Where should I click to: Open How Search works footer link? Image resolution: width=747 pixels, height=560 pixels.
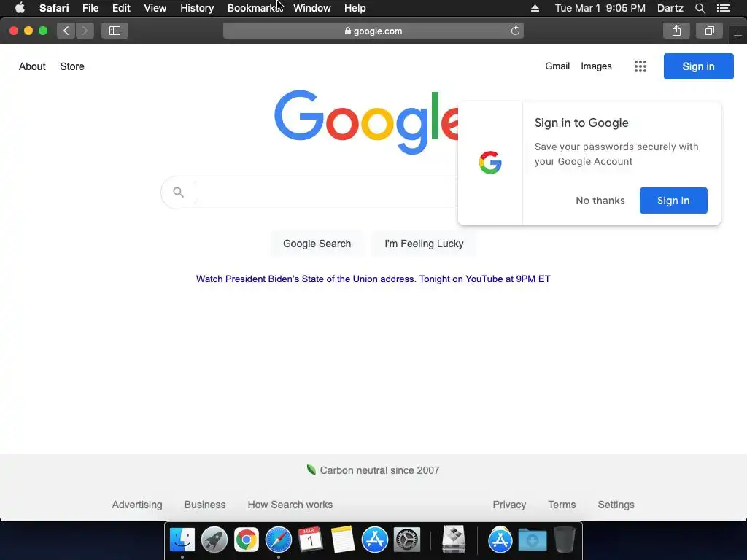[290, 505]
